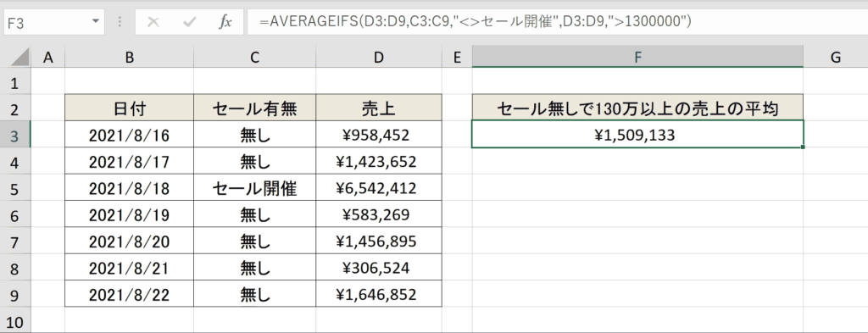Image resolution: width=868 pixels, height=333 pixels.
Task: Click the three-dot formula bar resize handle
Action: click(x=120, y=22)
